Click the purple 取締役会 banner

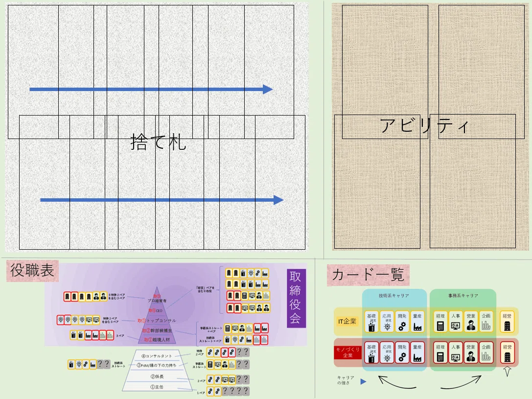point(296,299)
